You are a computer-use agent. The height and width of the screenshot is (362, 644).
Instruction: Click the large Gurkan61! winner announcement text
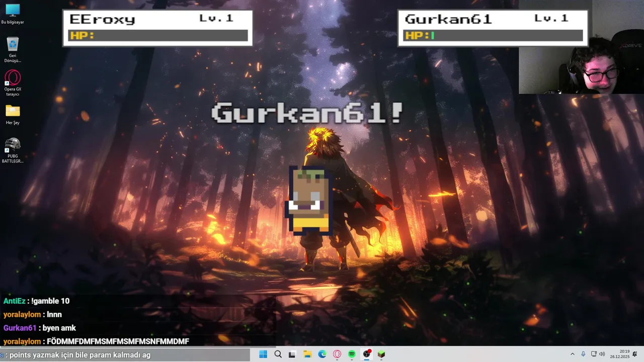(x=307, y=113)
